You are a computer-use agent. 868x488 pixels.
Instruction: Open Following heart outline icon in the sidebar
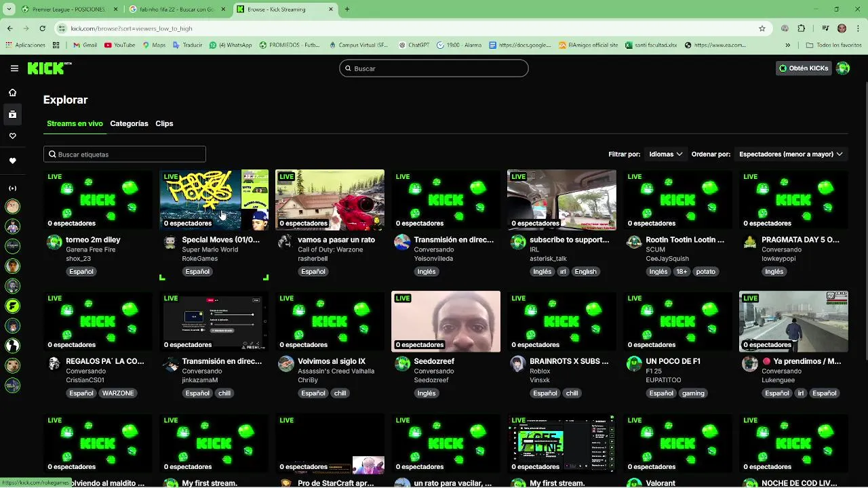coord(12,136)
